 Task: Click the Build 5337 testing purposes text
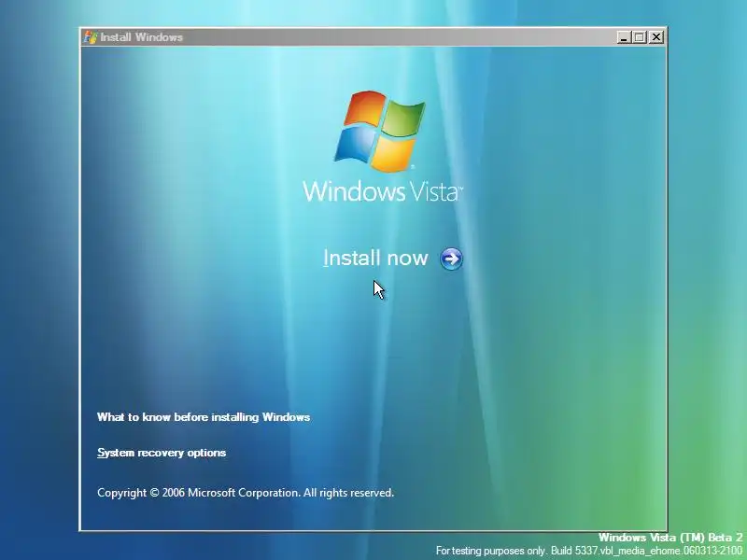(x=589, y=551)
